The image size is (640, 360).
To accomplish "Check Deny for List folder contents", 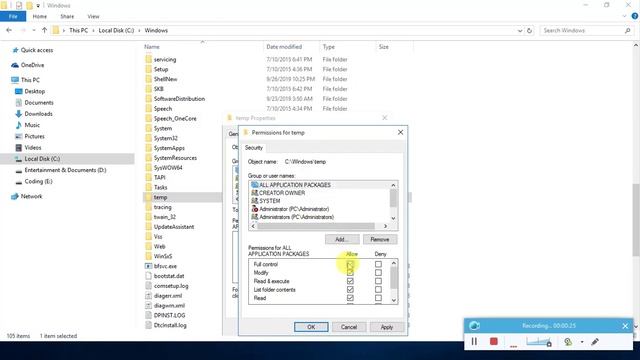I will [378, 290].
